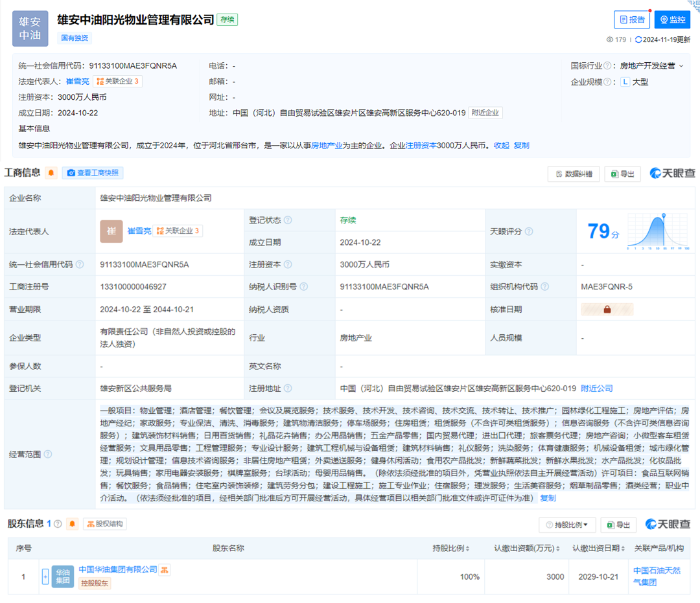Click help icon next to 组织机构代码
Screen dimensions: 700x603
544,287
